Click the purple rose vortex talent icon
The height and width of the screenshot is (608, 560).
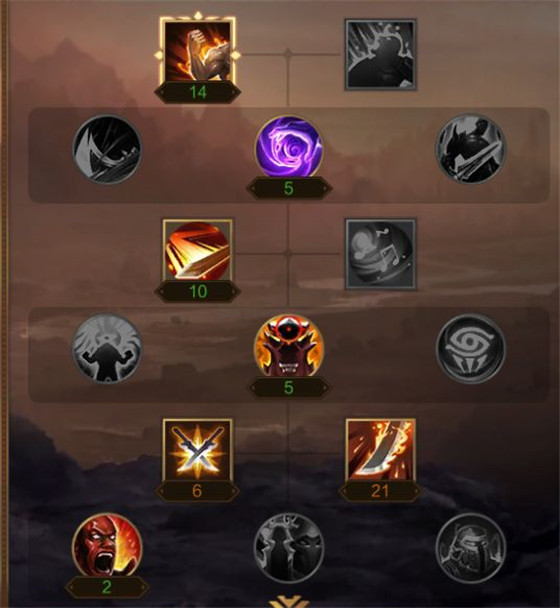pyautogui.click(x=289, y=148)
